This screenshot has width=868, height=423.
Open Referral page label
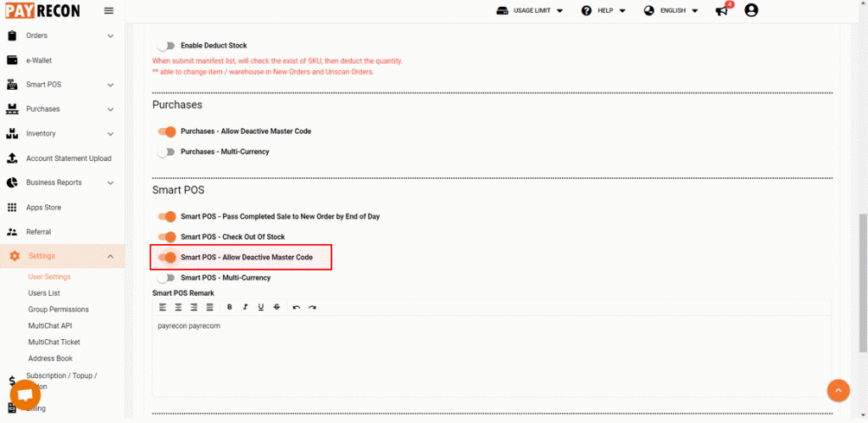(x=39, y=232)
